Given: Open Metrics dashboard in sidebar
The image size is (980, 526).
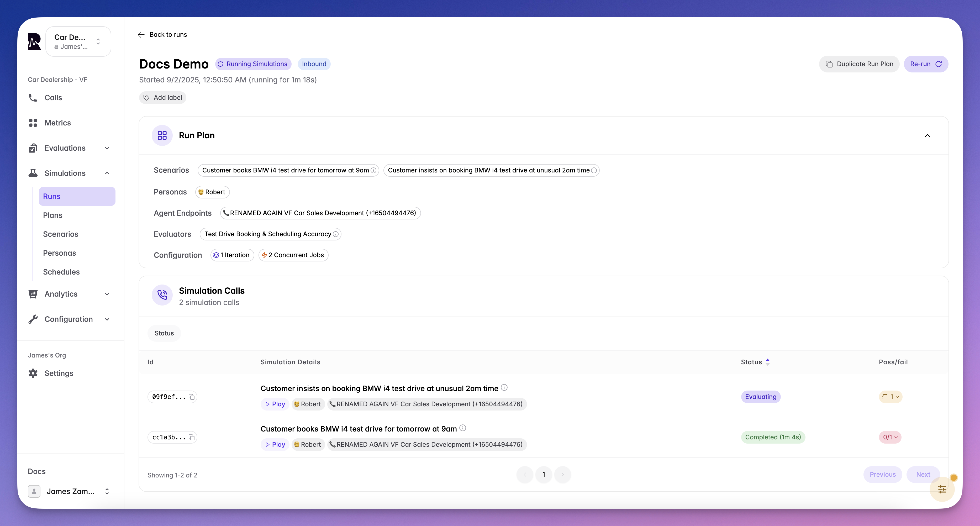Looking at the screenshot, I should (x=57, y=123).
